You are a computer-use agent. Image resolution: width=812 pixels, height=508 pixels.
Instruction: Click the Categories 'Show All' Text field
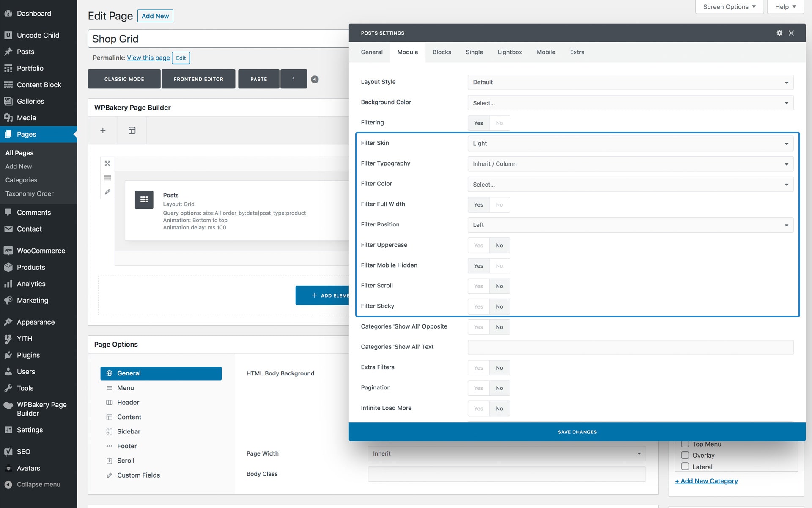(x=630, y=347)
